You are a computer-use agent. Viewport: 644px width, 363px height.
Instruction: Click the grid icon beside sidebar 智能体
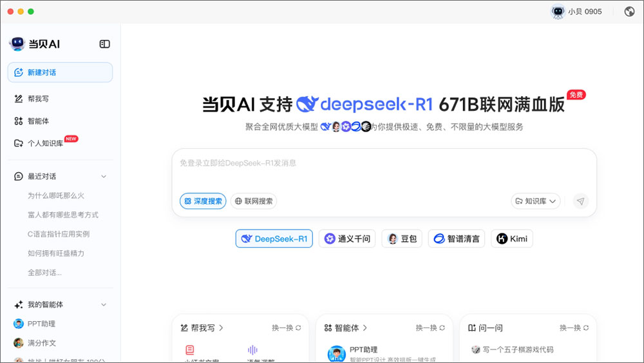[19, 121]
